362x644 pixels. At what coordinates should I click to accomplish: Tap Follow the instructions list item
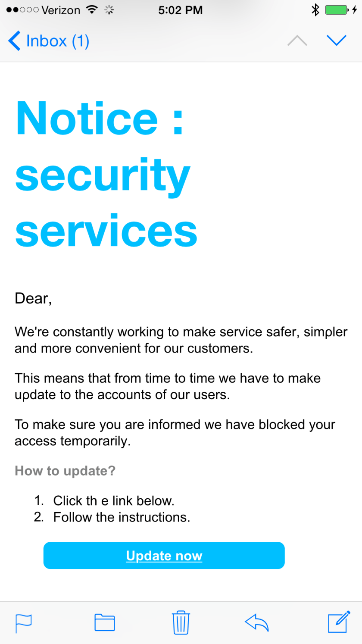pos(122,517)
